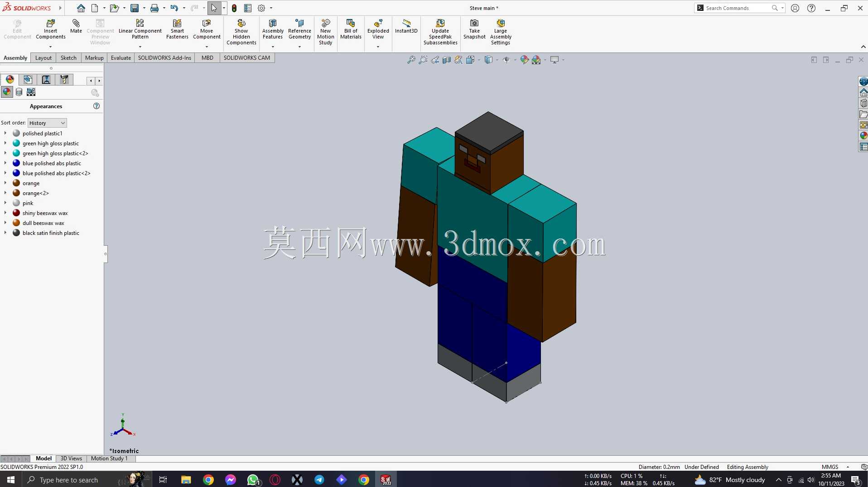Click Exploded View tool

pos(378,29)
